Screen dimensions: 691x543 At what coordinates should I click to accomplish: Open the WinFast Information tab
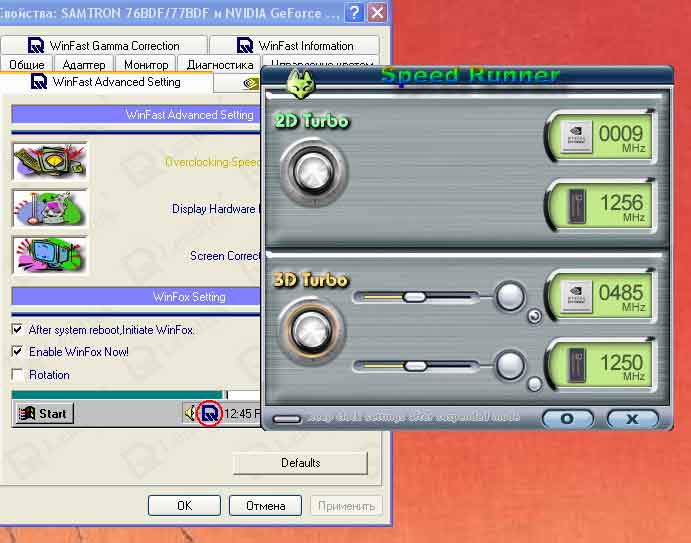(x=294, y=45)
